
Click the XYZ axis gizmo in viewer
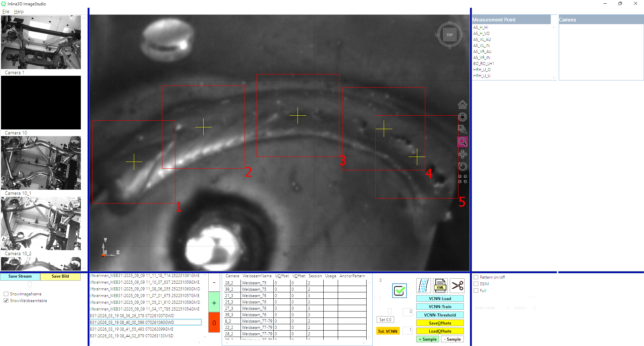[110, 248]
